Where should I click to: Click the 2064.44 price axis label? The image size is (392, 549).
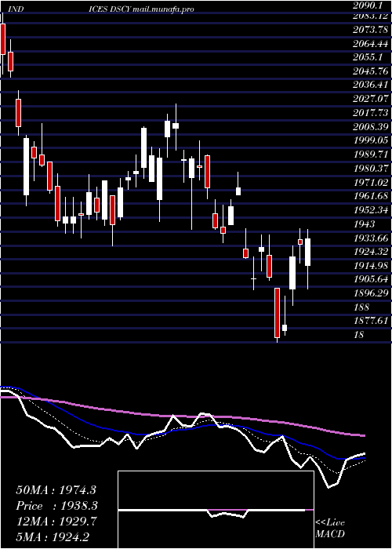click(x=370, y=43)
